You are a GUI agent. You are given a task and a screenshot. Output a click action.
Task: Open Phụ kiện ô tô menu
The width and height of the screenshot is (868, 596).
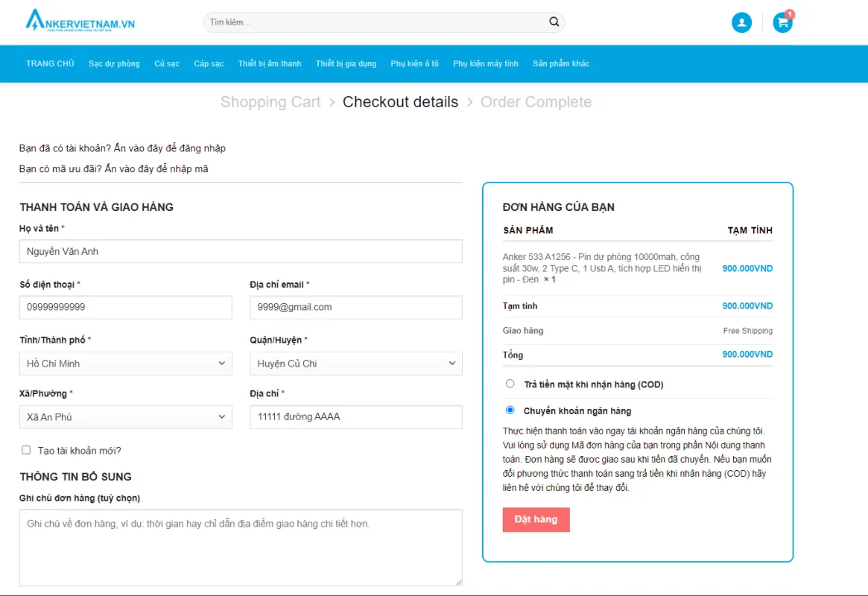pos(414,63)
